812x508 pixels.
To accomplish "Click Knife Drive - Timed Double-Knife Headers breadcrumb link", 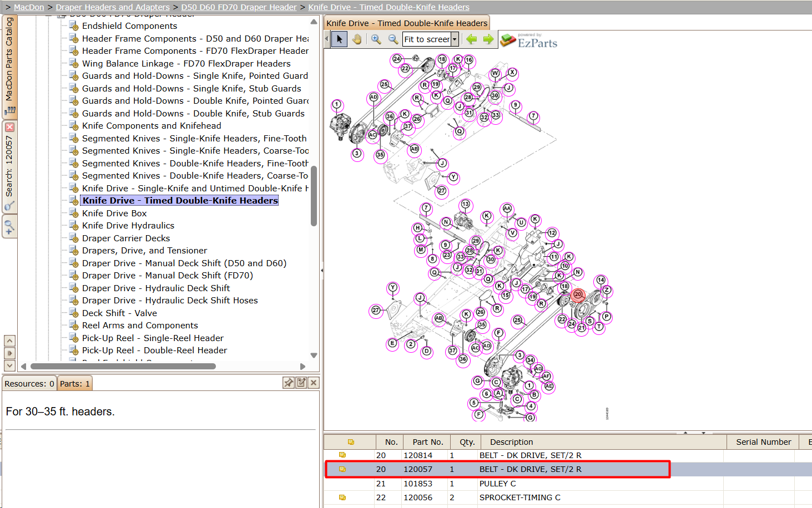I will (x=389, y=7).
